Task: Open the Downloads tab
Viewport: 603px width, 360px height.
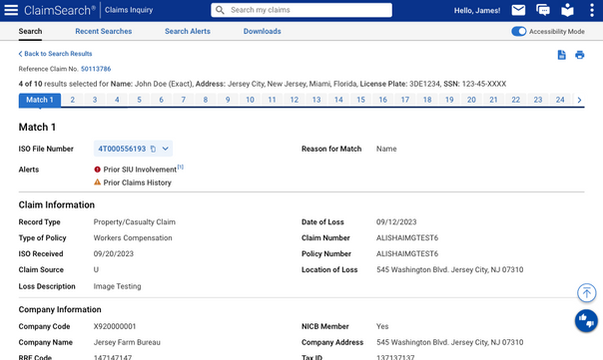Action: tap(262, 32)
